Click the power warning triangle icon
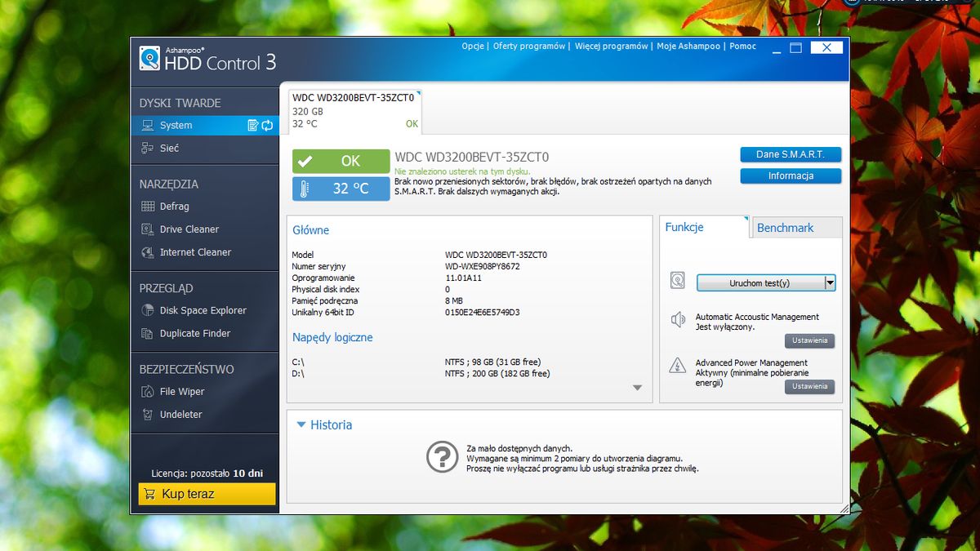Viewport: 980px width, 551px height. (678, 366)
